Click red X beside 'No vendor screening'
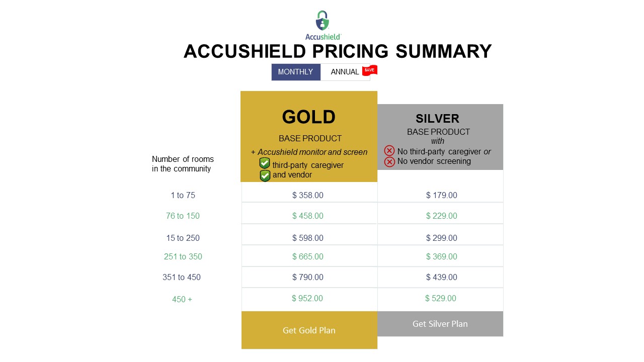The height and width of the screenshot is (362, 644). tap(389, 161)
